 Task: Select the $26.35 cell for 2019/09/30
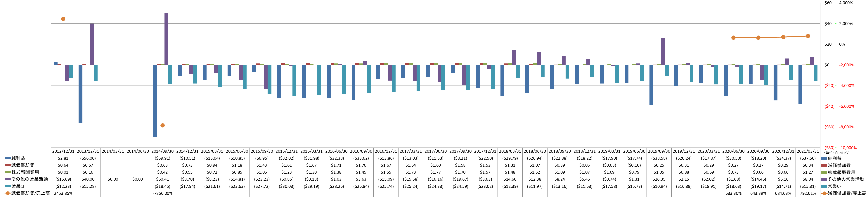pyautogui.click(x=659, y=179)
